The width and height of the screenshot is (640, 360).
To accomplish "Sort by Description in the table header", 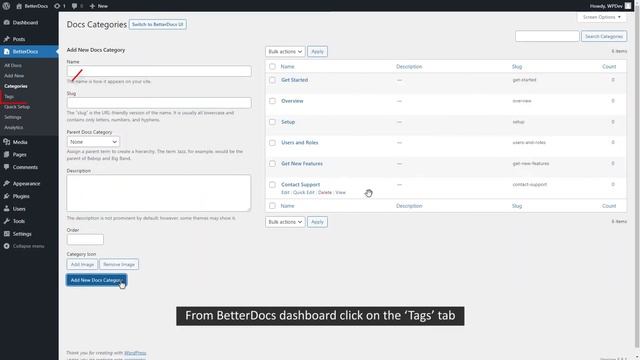I will (x=409, y=67).
